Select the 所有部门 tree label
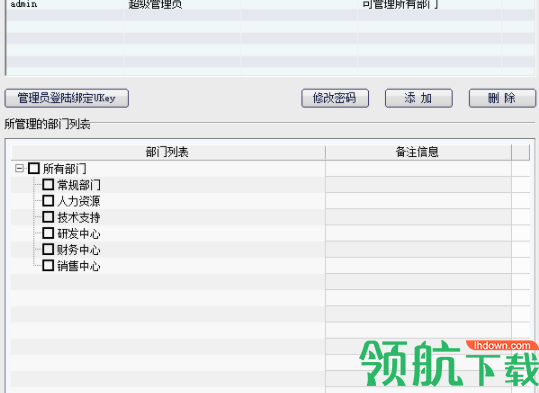Viewport: 539px width, 393px height. pyautogui.click(x=65, y=169)
